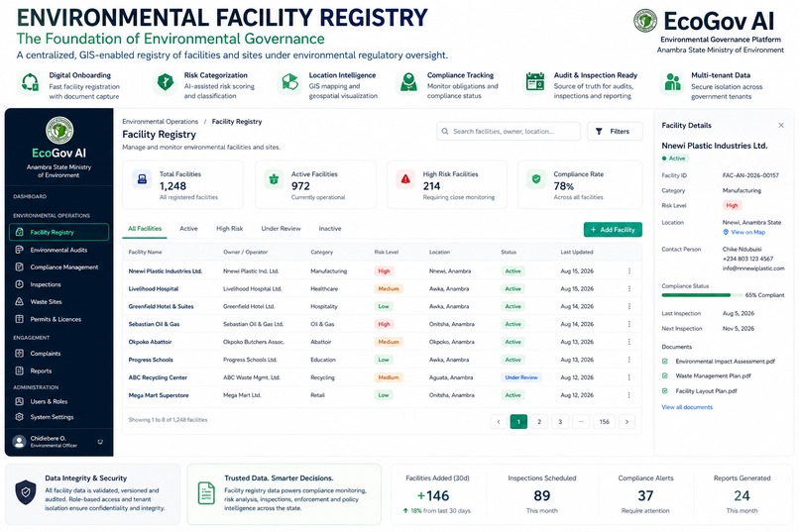
Task: Open the Reports sidebar icon
Action: coord(20,372)
